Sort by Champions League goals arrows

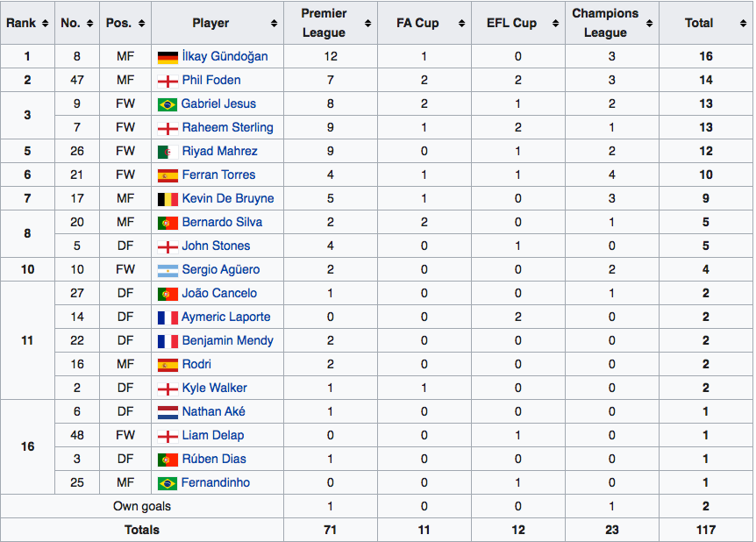coord(650,23)
